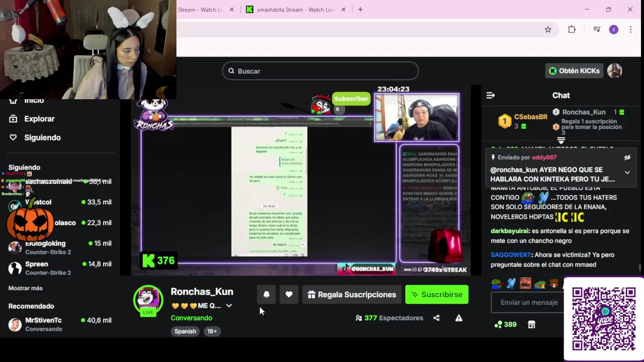Hide the pinned message by eddy867
This screenshot has height=362, width=644.
click(x=627, y=157)
